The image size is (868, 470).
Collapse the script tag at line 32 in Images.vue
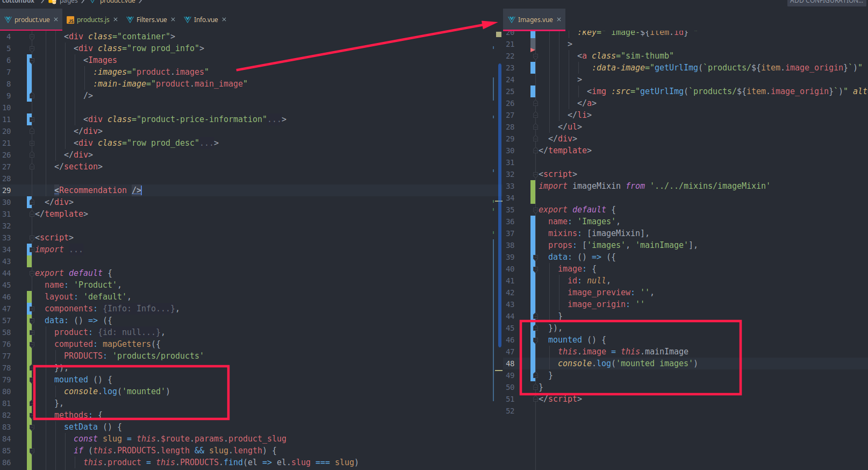pos(535,174)
